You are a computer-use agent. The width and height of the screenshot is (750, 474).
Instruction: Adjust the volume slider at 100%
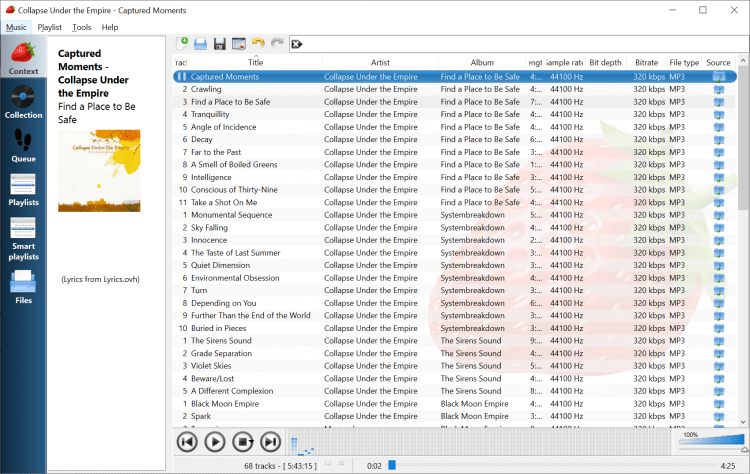click(x=712, y=440)
